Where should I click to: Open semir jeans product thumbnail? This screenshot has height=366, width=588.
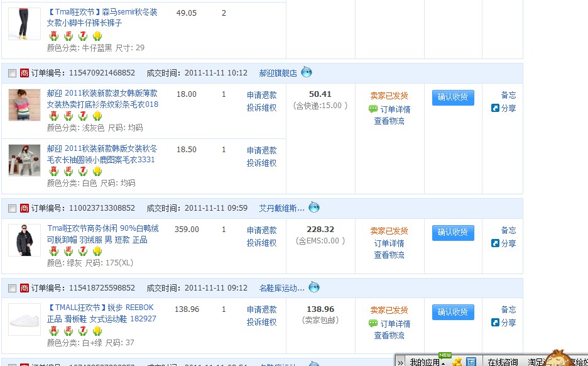pos(24,24)
